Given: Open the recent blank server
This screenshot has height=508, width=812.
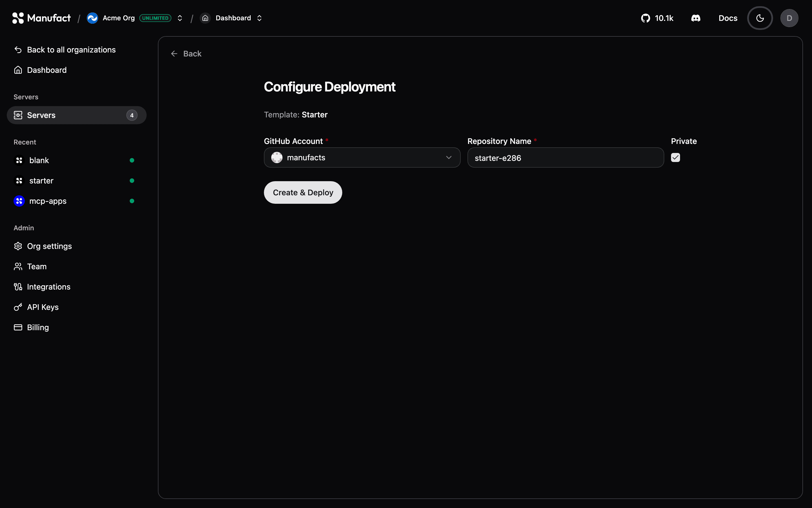Looking at the screenshot, I should tap(76, 160).
